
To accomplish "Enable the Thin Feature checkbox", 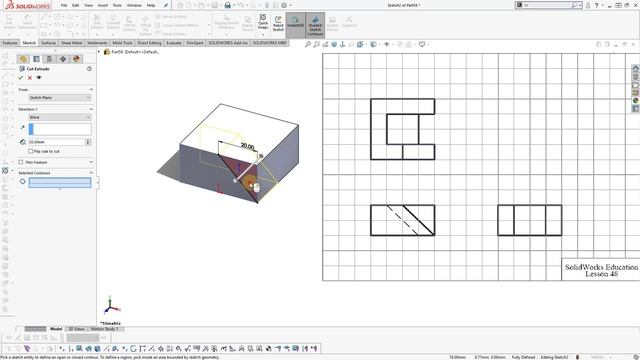I will coord(21,162).
